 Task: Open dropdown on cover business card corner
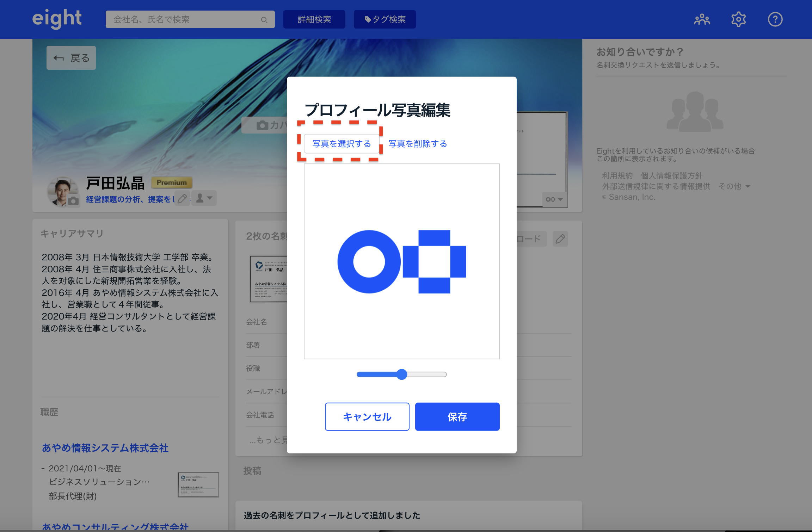click(554, 199)
